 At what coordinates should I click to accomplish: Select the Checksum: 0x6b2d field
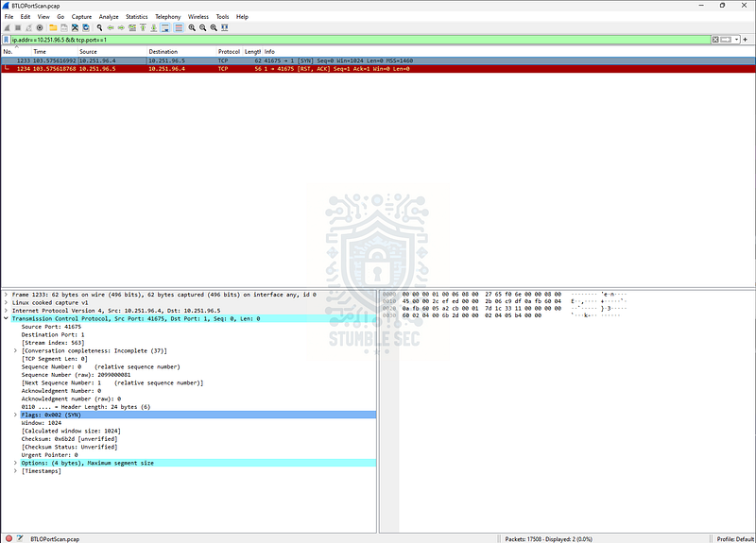69,439
